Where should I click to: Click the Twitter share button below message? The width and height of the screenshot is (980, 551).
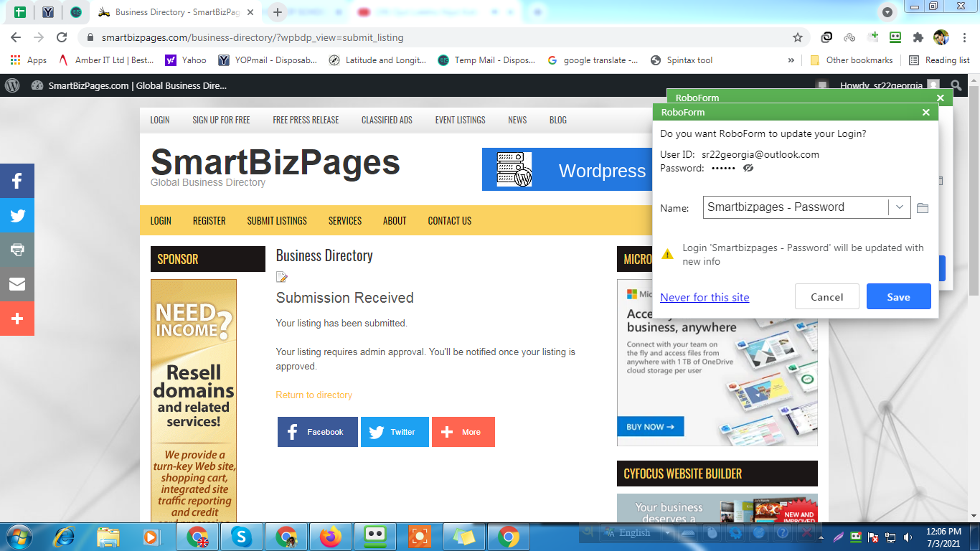pos(395,432)
